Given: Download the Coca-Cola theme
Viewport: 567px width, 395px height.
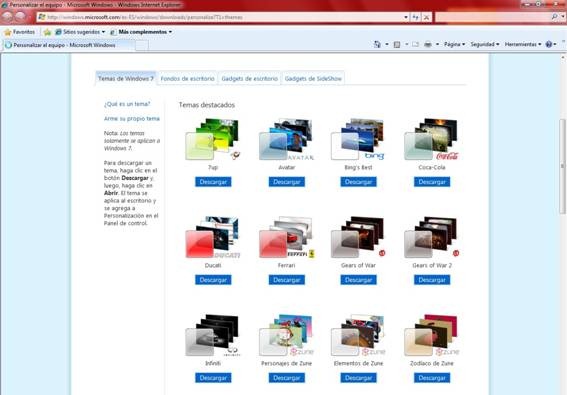Looking at the screenshot, I should pyautogui.click(x=432, y=182).
